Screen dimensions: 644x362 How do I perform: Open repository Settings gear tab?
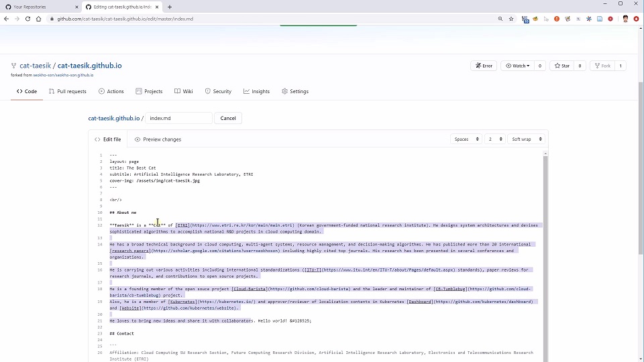pyautogui.click(x=295, y=91)
